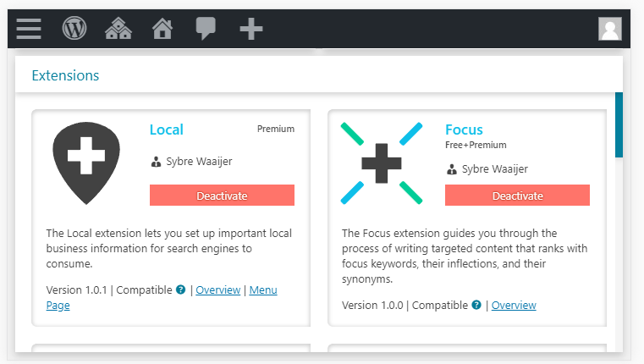The width and height of the screenshot is (644, 364).
Task: Open Menu Page link for Local extension
Action: click(x=162, y=297)
